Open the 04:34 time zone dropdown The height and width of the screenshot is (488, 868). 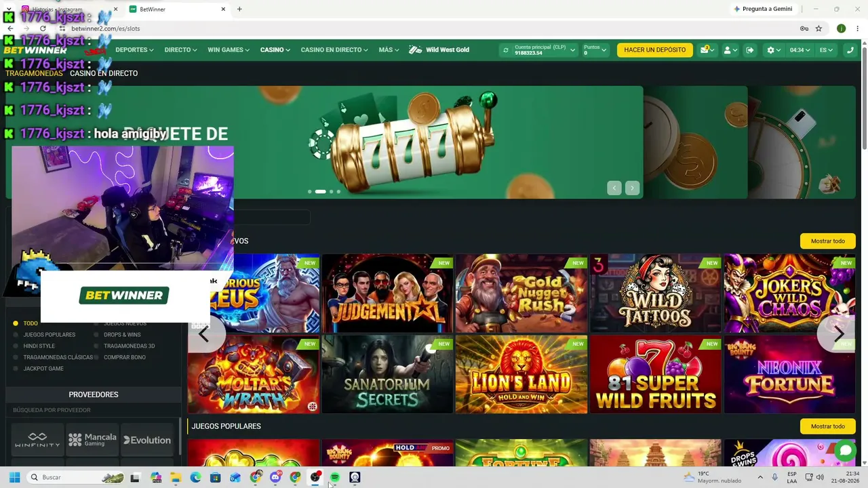point(800,50)
